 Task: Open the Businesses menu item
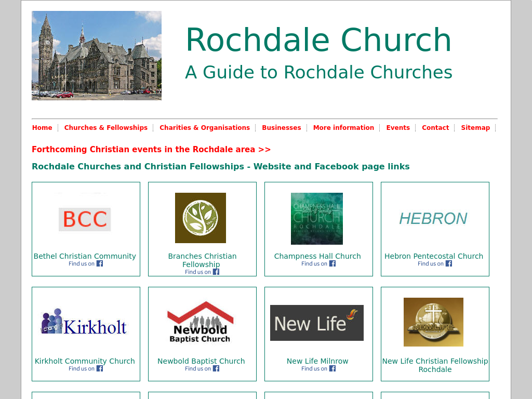click(x=281, y=128)
